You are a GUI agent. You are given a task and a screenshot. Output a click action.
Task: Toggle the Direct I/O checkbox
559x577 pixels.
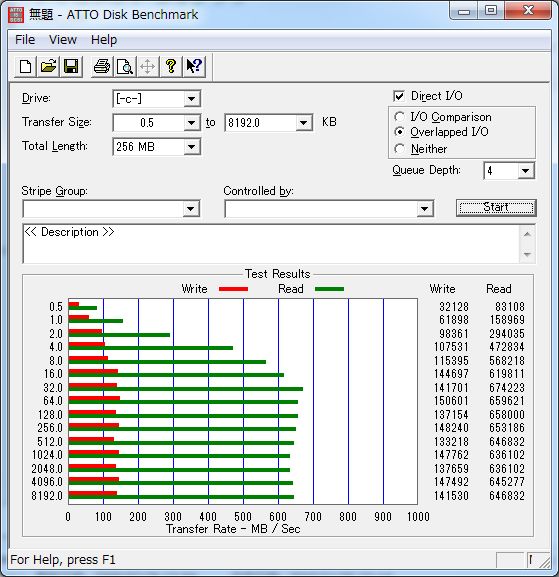399,96
